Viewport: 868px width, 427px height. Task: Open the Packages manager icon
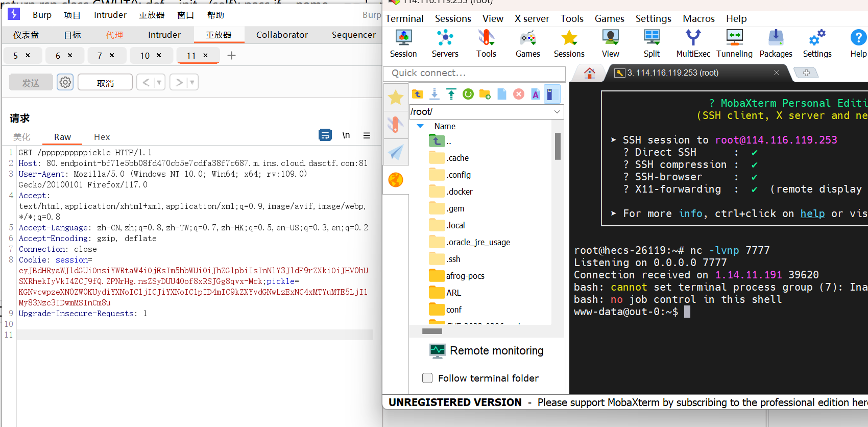click(776, 43)
